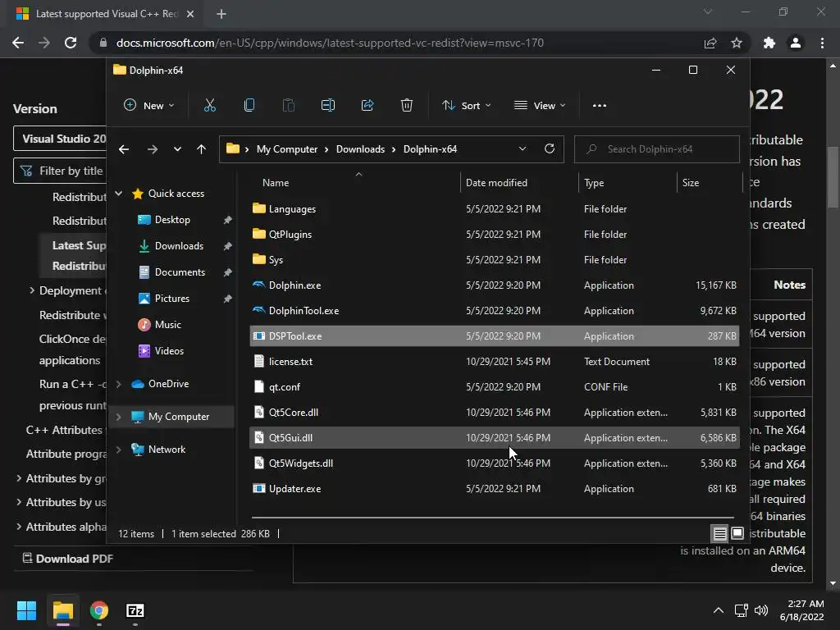Share this page icon in Chrome address bar
Viewport: 840px width, 630px height.
click(710, 43)
